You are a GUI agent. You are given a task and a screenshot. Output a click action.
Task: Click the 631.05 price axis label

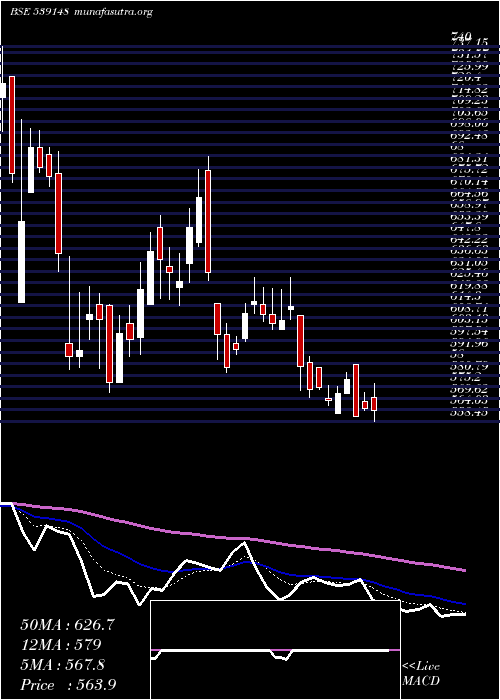point(469,263)
